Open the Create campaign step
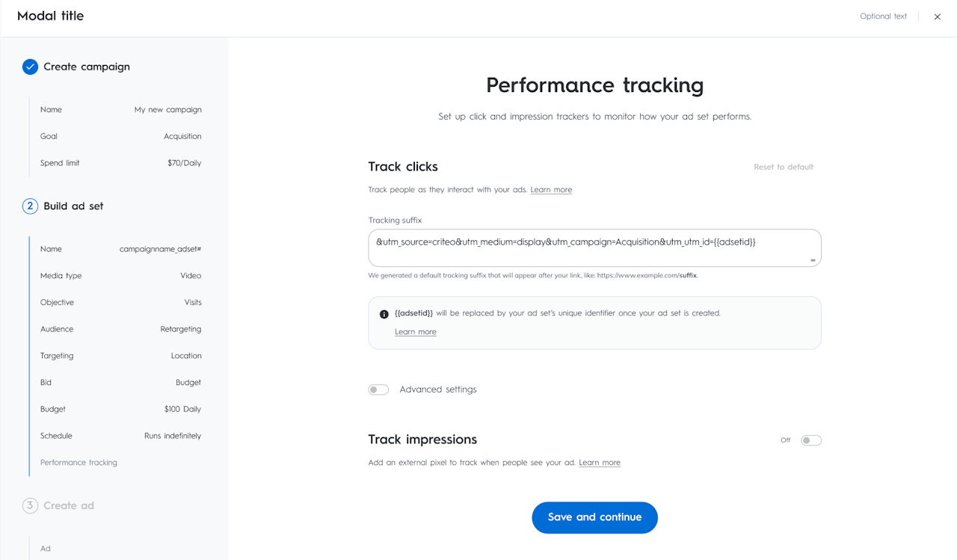The image size is (957, 560). click(87, 67)
